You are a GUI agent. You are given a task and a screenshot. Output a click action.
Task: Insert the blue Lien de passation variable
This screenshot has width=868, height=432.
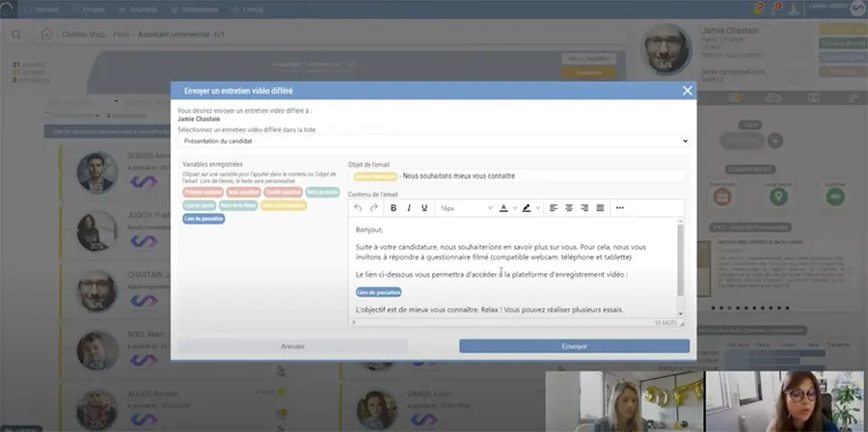(x=203, y=219)
